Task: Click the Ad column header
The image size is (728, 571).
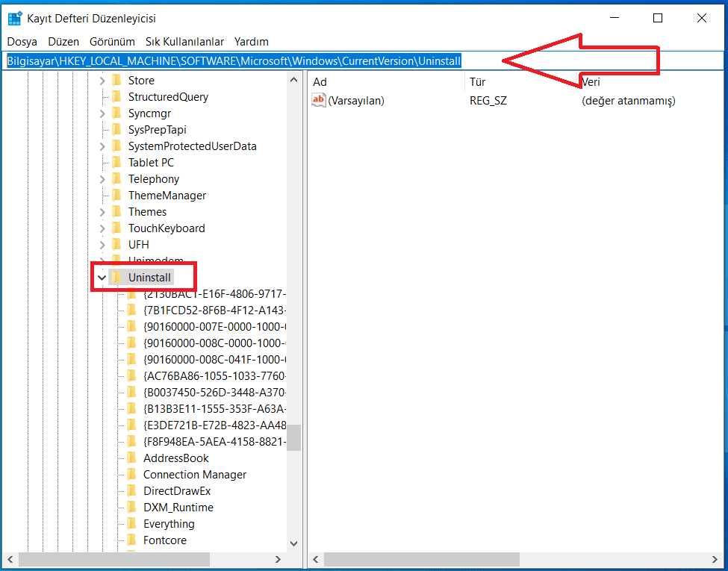Action: point(386,82)
